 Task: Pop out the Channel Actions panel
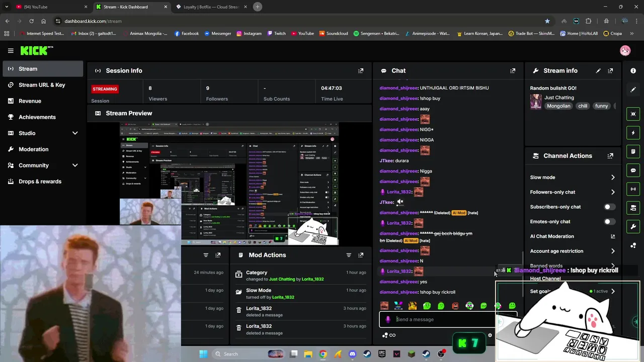click(x=610, y=156)
